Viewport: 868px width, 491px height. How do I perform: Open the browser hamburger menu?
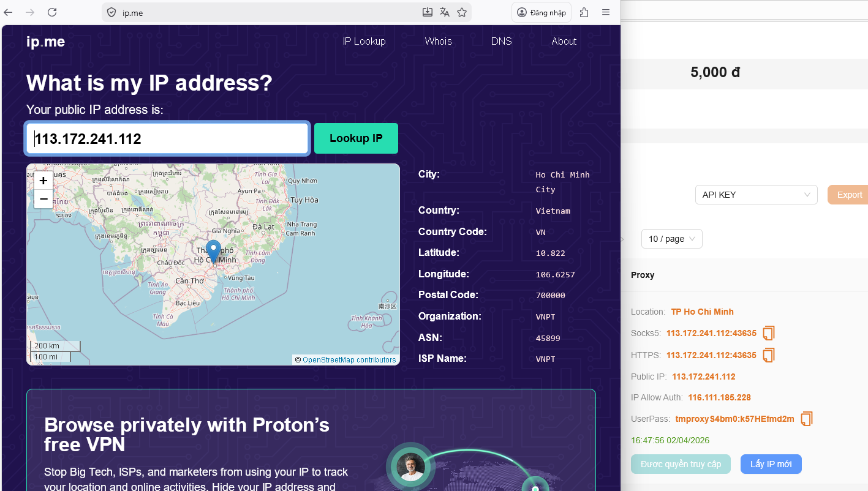click(x=606, y=12)
